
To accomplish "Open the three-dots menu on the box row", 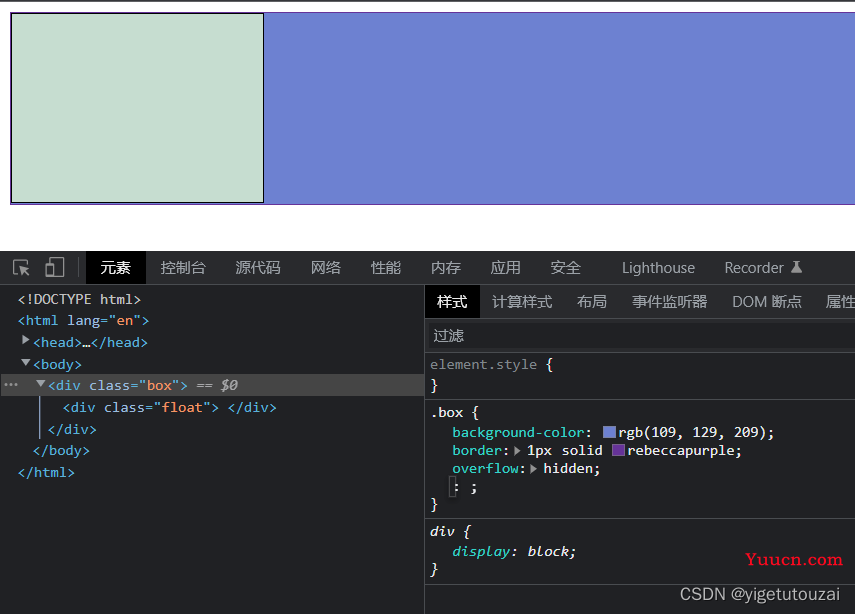I will point(11,385).
